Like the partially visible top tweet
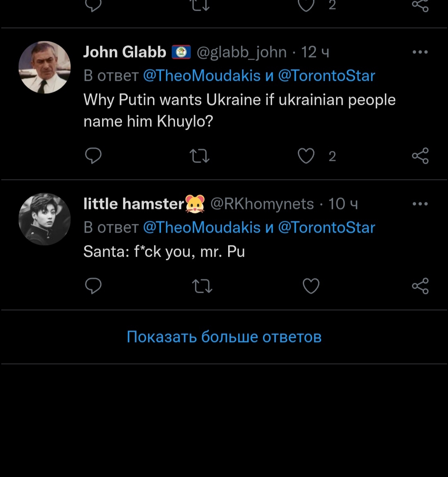This screenshot has width=448, height=477. 306,5
